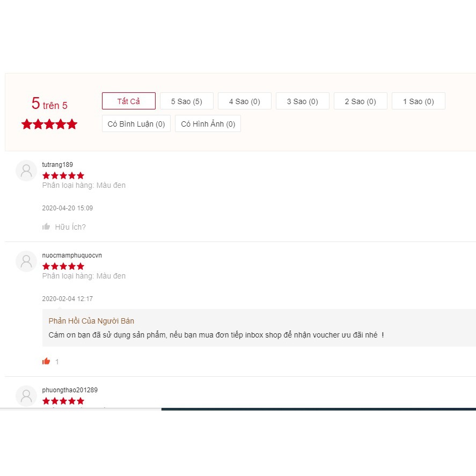Click thumbs-up icon on tutrang189's review
The height and width of the screenshot is (476, 476).
pos(46,227)
